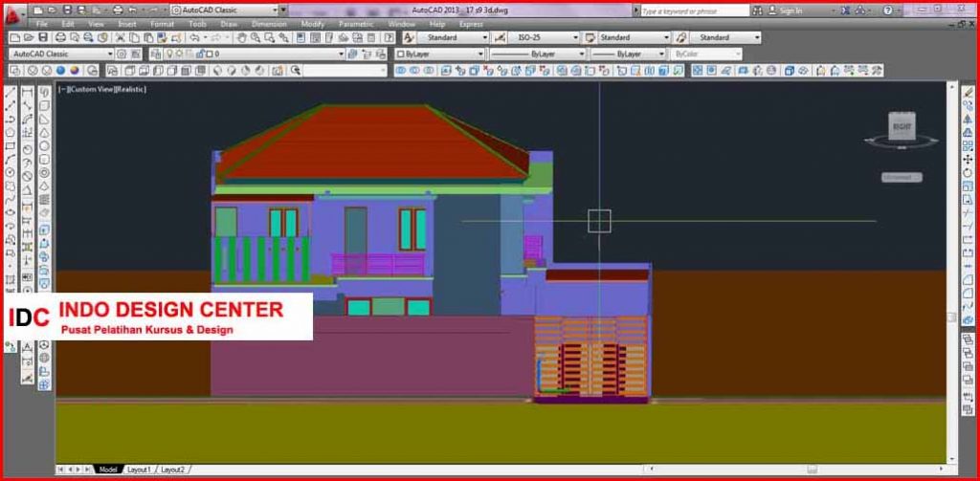Switch to the Layout1 tab
Viewport: 980px width, 481px height.
138,470
